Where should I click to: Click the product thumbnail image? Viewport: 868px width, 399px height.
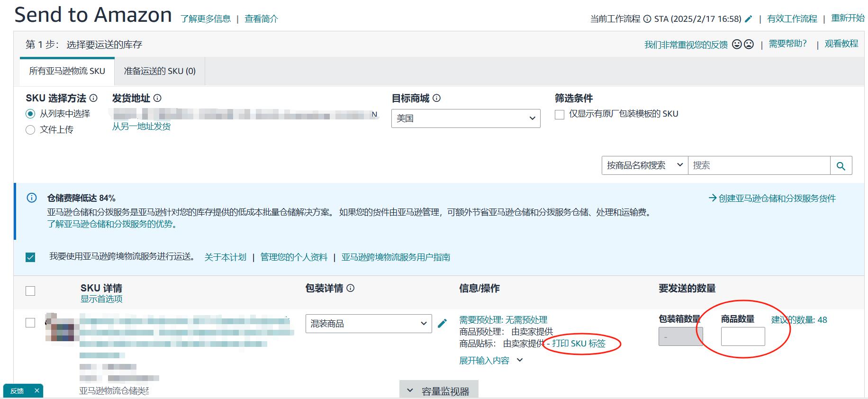[62, 327]
